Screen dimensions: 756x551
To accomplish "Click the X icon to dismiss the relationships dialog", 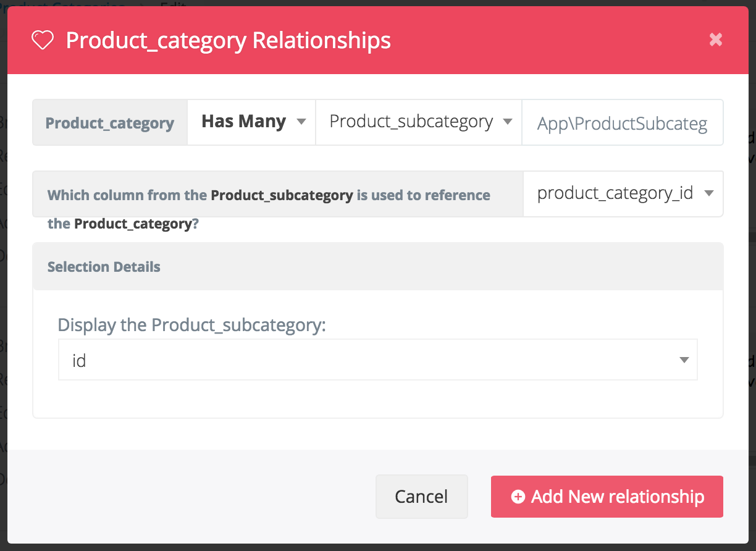I will pyautogui.click(x=715, y=40).
